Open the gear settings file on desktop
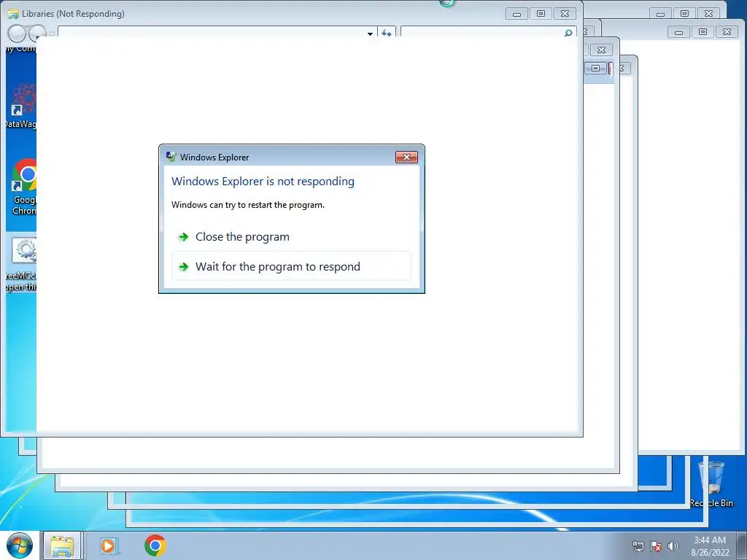The image size is (747, 560). pyautogui.click(x=23, y=264)
